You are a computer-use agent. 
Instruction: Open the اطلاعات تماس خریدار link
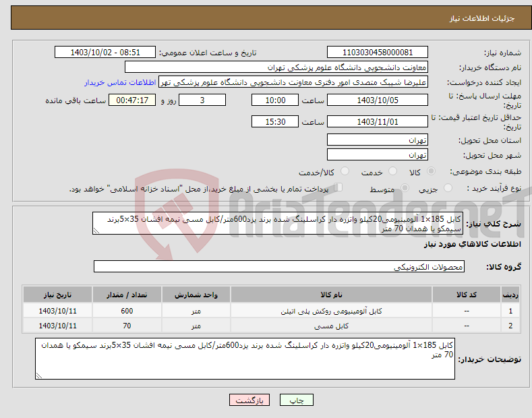[120, 82]
